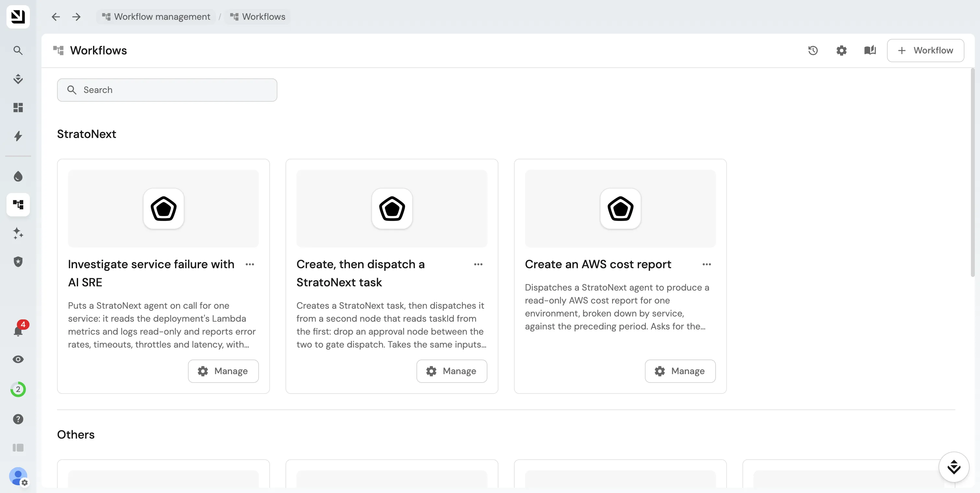
Task: Open the search magnifier in the sidebar
Action: coord(18,50)
